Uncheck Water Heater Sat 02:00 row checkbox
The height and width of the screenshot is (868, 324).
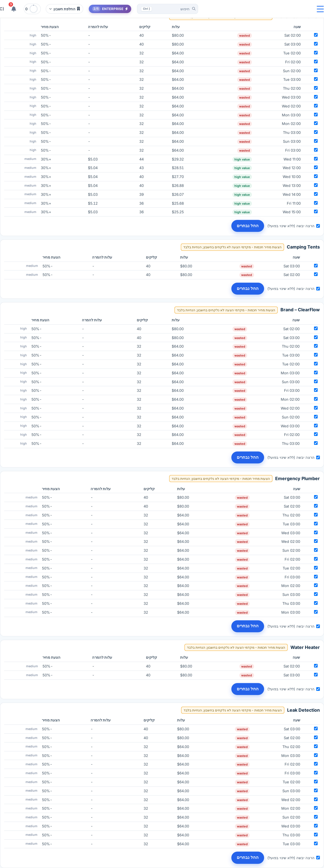(x=316, y=666)
